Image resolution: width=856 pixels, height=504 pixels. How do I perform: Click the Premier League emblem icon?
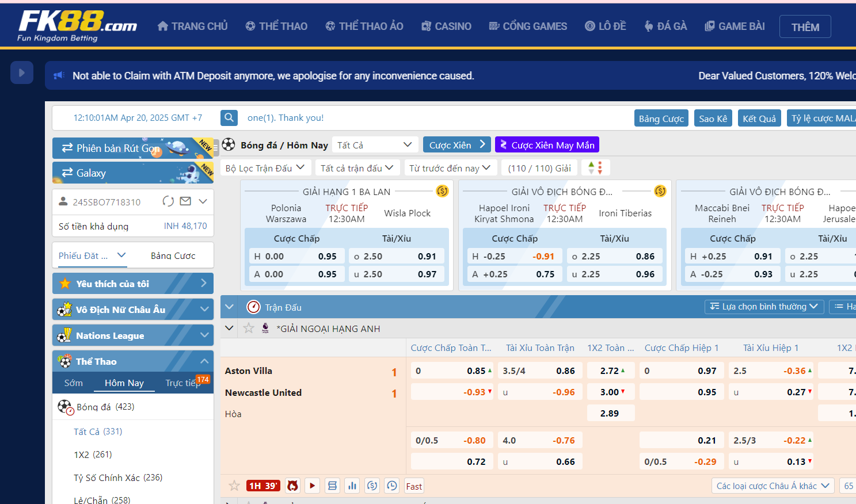point(265,328)
